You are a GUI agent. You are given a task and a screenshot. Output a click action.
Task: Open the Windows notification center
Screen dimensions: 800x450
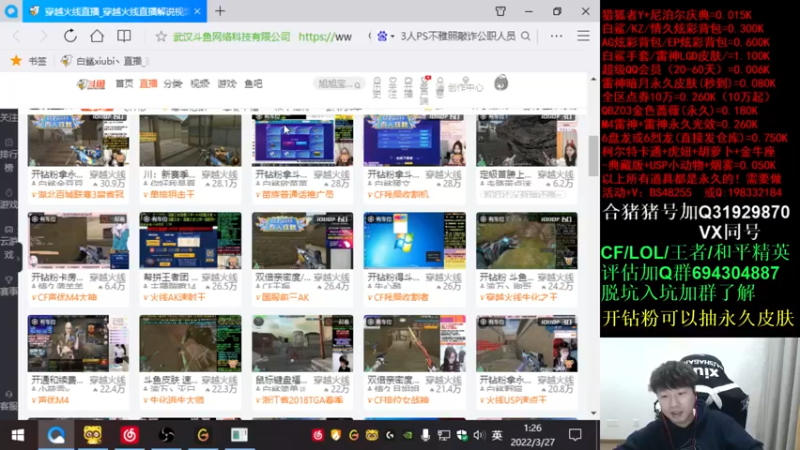click(575, 435)
